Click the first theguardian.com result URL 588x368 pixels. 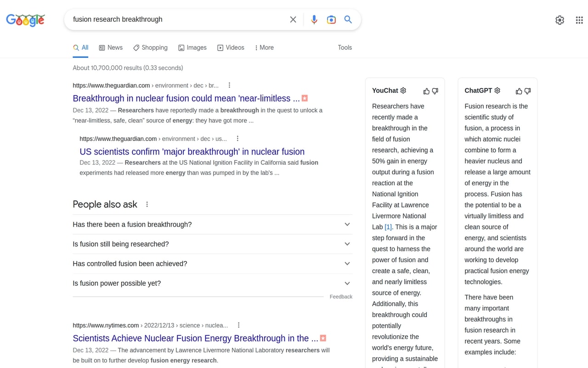(146, 85)
